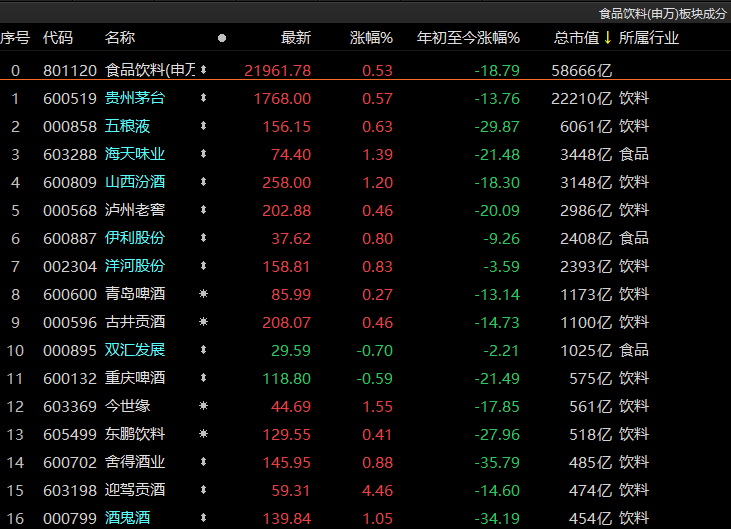The height and width of the screenshot is (529, 731).
Task: Click the 所属行业 column header
Action: (x=648, y=37)
